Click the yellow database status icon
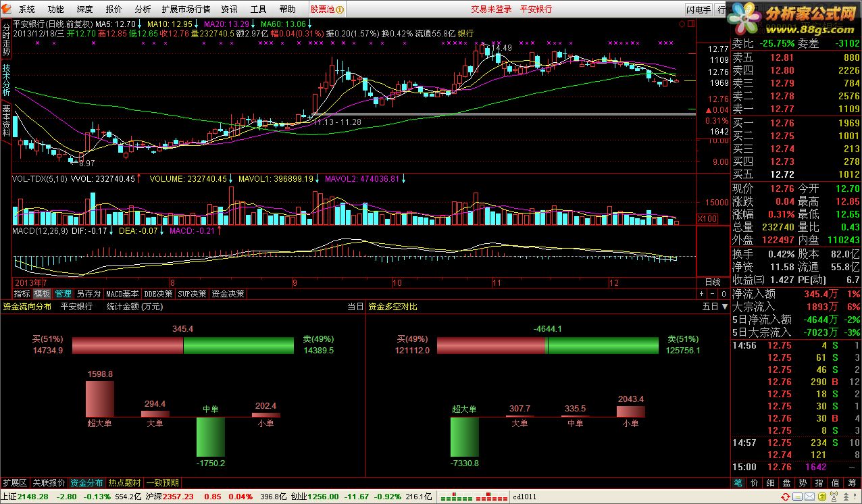Image resolution: width=862 pixels, height=504 pixels. pos(823,497)
